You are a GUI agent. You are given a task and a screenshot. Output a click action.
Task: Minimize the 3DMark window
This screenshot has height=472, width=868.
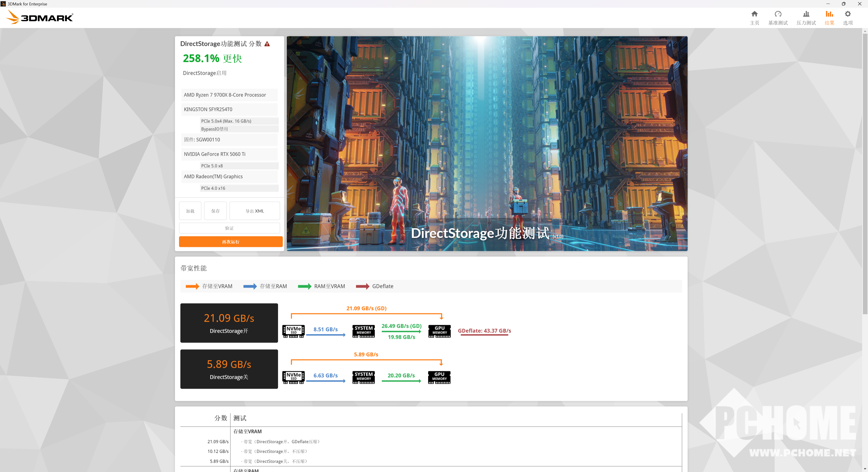click(x=828, y=4)
